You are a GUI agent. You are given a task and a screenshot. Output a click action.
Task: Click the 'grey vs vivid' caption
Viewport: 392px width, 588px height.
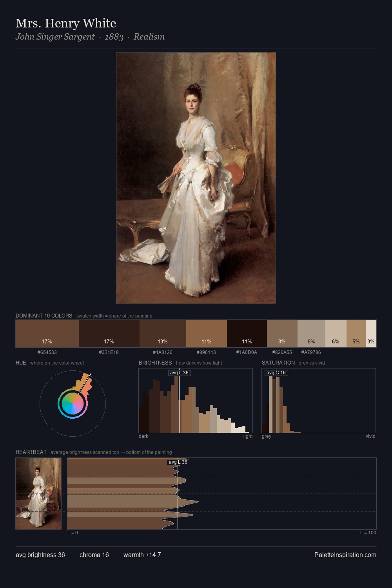pyautogui.click(x=312, y=363)
